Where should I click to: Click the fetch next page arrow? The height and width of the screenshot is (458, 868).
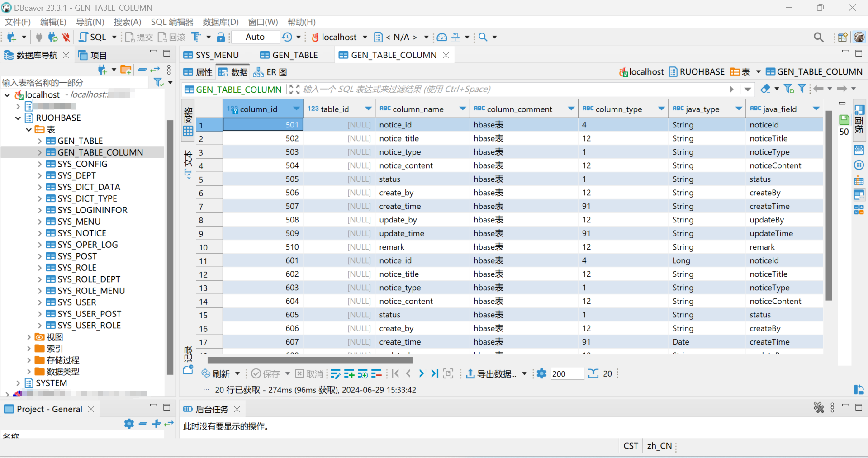421,373
